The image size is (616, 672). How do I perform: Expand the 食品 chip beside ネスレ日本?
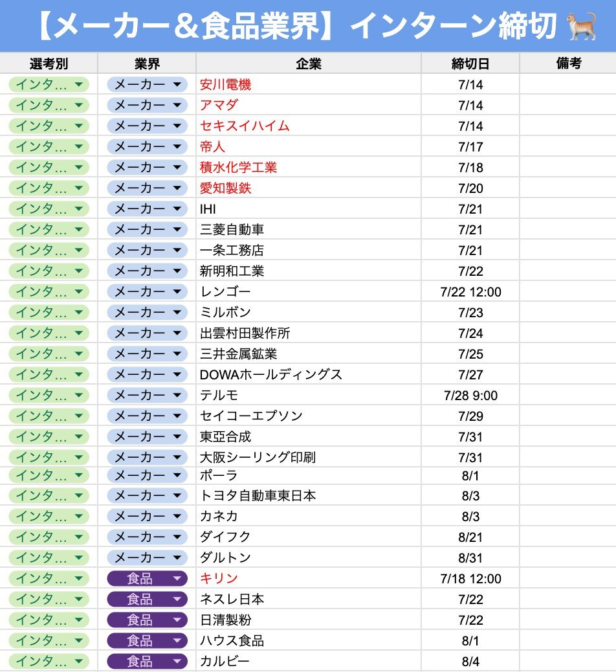tap(147, 599)
